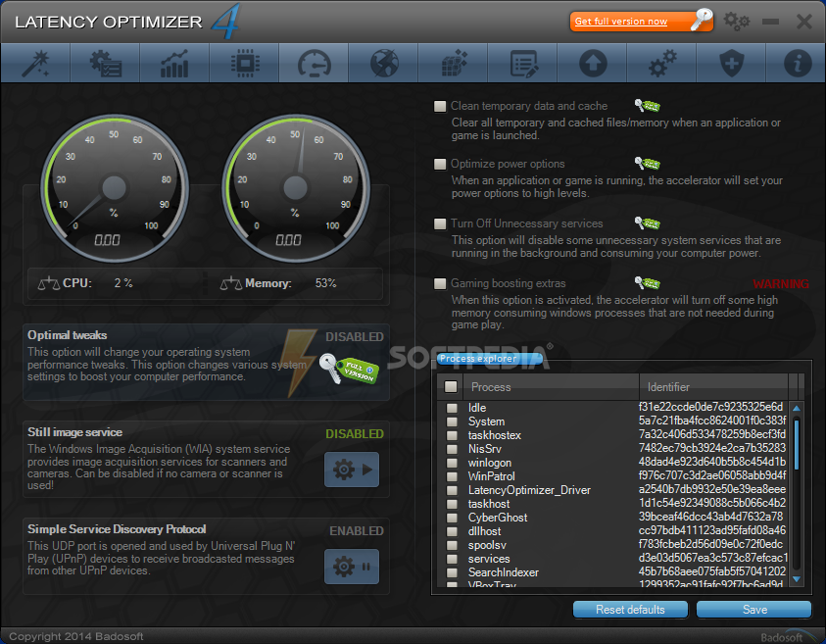Image resolution: width=826 pixels, height=644 pixels.
Task: Check the CyberGhost process box
Action: [x=452, y=518]
